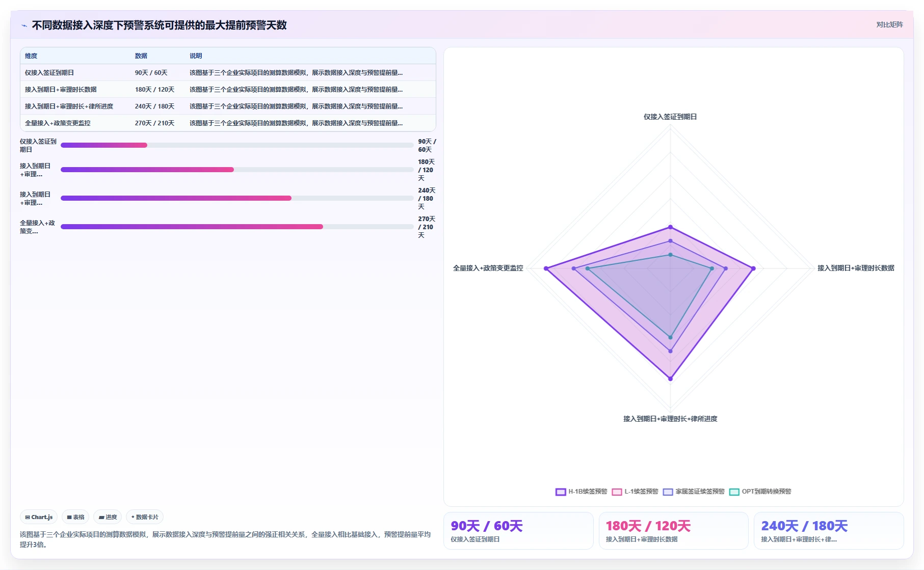Click the radar axis label 仅接入签证到期日
This screenshot has width=924, height=570.
point(670,117)
